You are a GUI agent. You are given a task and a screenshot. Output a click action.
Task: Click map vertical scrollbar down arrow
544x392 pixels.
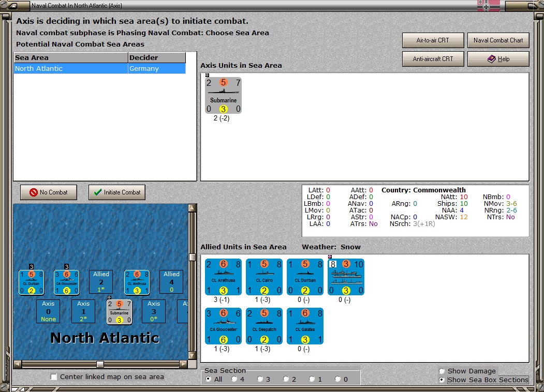[x=192, y=355]
